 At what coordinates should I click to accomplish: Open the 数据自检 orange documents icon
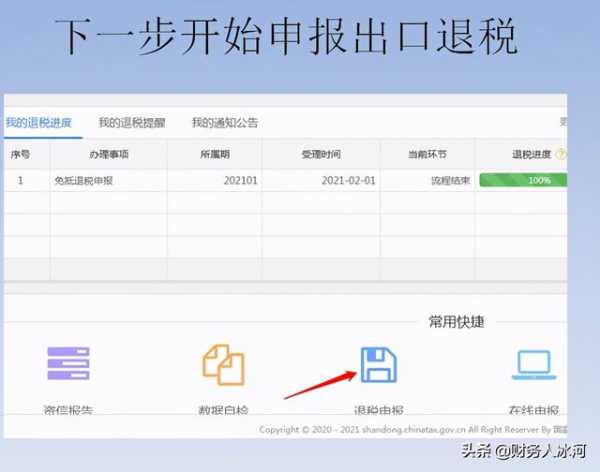click(223, 366)
